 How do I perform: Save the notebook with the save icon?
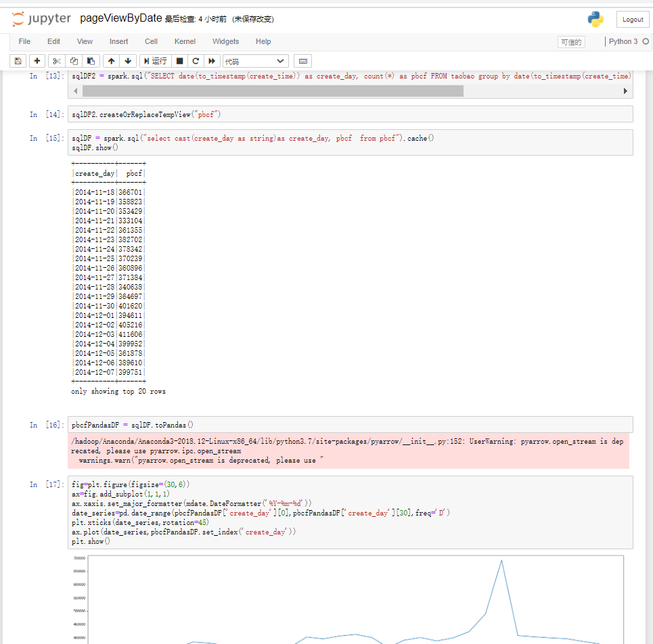tap(18, 61)
